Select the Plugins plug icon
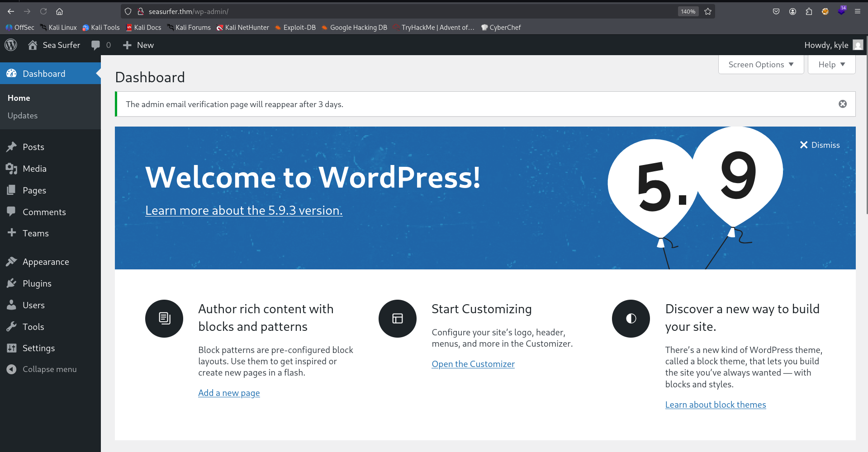Screen dimensions: 868x452 coord(12,283)
